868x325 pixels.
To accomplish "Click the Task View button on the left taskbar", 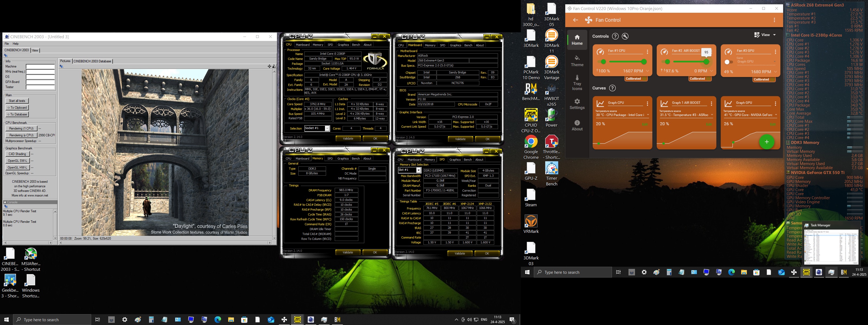I will pyautogui.click(x=98, y=320).
